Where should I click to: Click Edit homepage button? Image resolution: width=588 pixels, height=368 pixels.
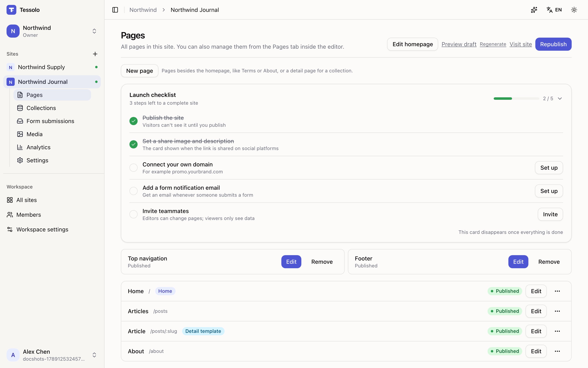coord(412,44)
